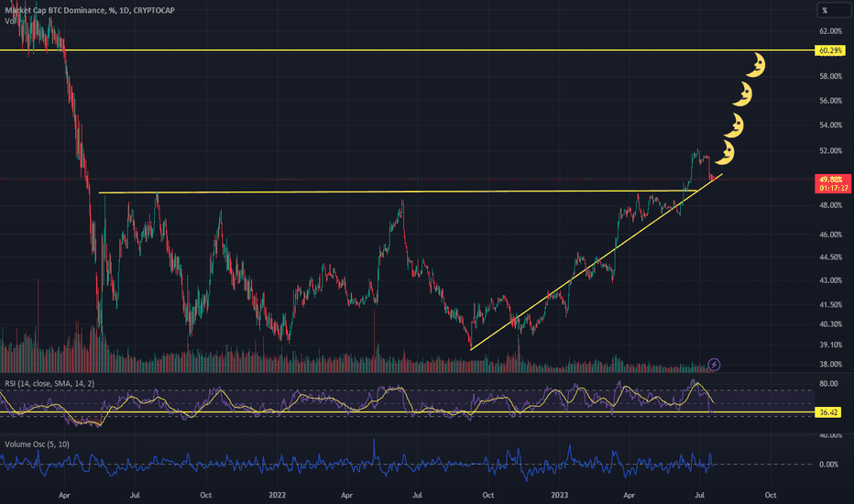Select the moon sticker beside the 54.00% level
The image size is (854, 504).
click(734, 126)
